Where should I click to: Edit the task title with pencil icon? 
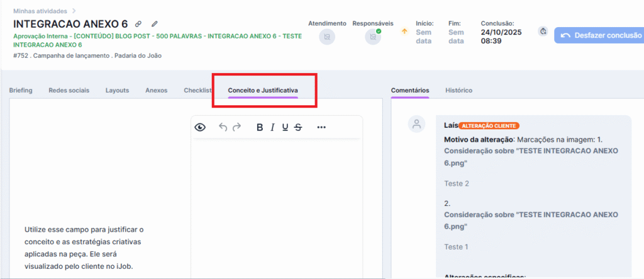(154, 24)
